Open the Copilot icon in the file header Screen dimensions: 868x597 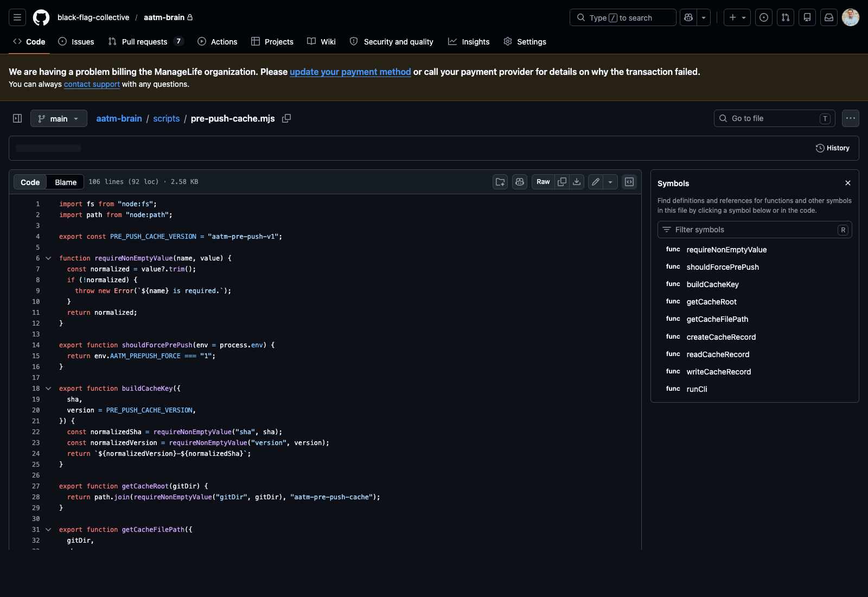coord(519,182)
